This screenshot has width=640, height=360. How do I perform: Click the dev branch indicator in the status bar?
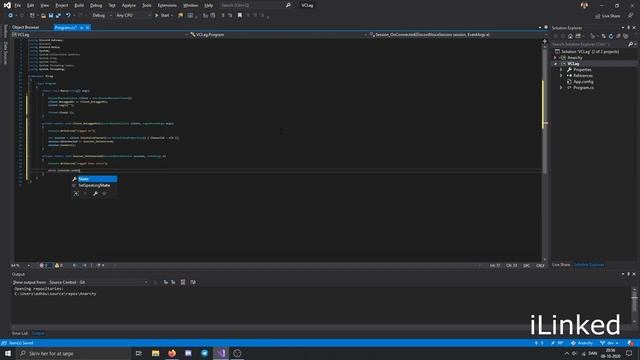[609, 343]
